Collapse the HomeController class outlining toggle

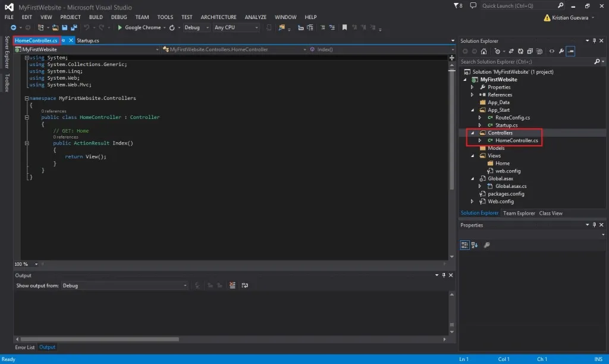point(27,117)
